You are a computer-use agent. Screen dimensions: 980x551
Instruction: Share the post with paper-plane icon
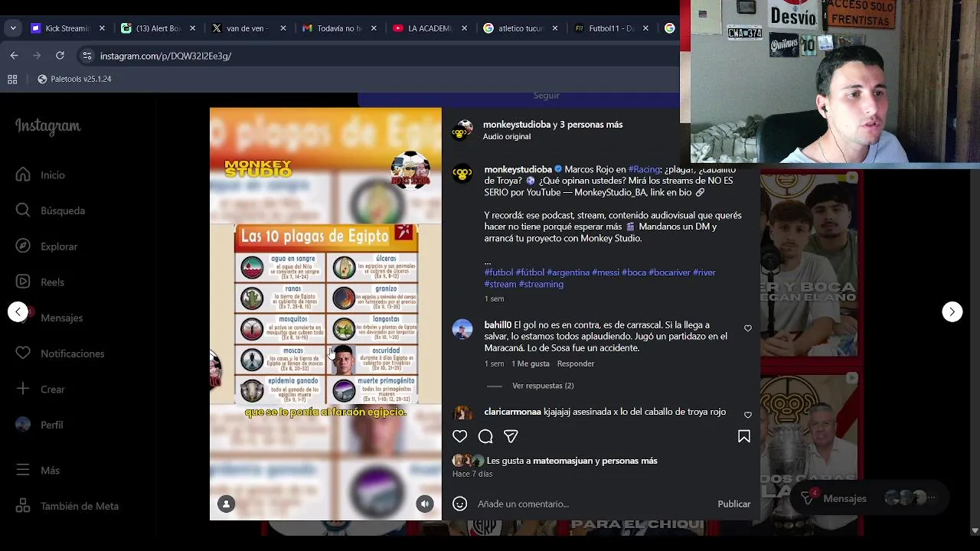(511, 436)
